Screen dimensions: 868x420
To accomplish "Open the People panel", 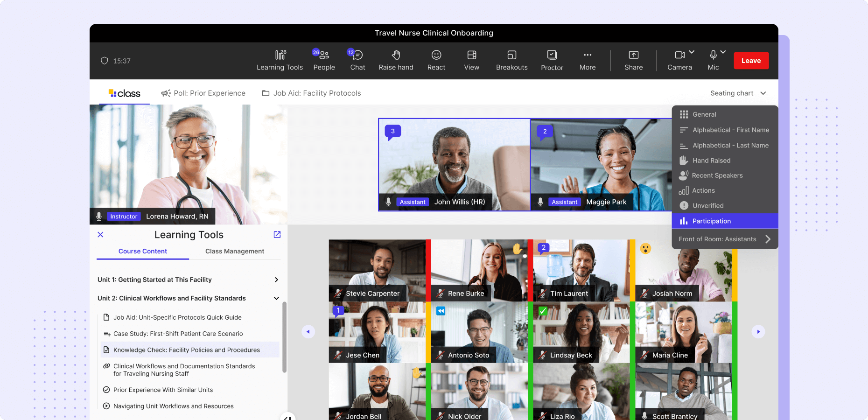I will (x=324, y=60).
